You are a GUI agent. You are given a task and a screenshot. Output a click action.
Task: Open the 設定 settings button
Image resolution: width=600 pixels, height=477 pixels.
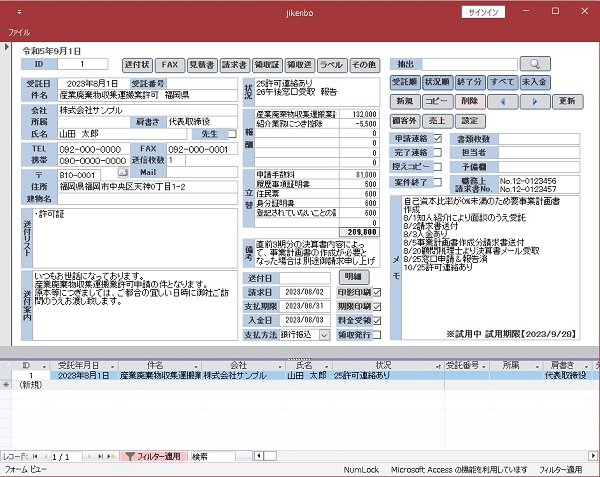pos(470,121)
